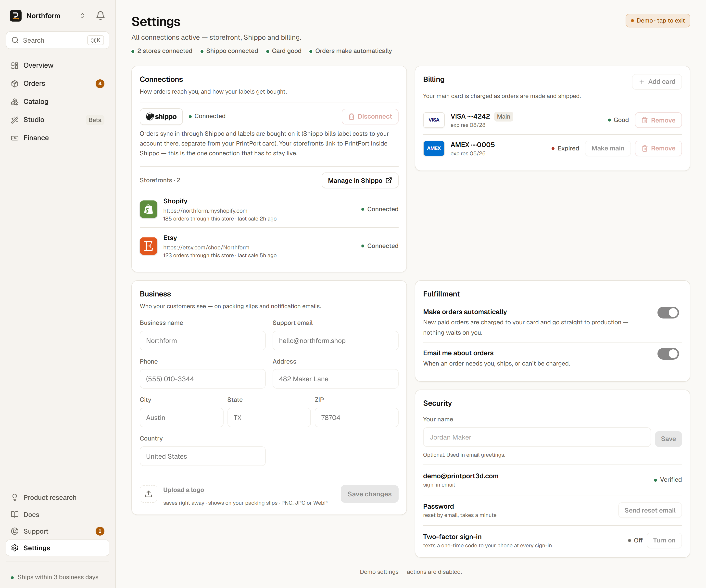Click the Phone number field
The width and height of the screenshot is (706, 588).
tap(203, 379)
